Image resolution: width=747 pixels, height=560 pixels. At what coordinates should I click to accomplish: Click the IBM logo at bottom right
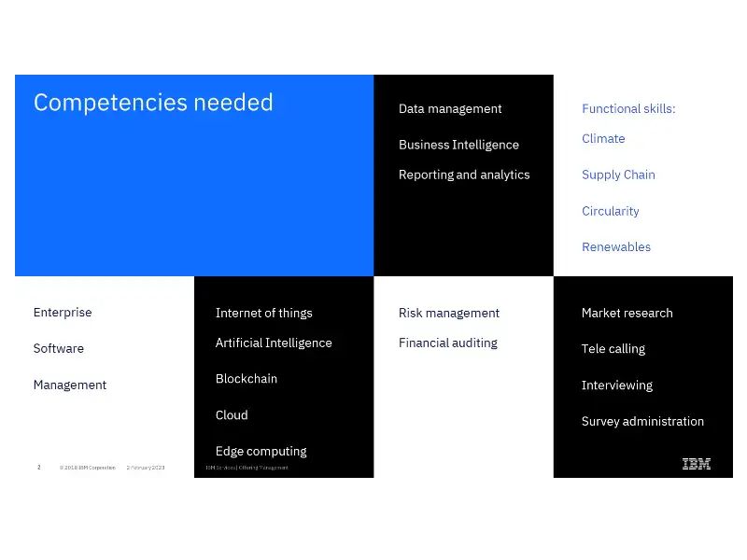pyautogui.click(x=697, y=464)
